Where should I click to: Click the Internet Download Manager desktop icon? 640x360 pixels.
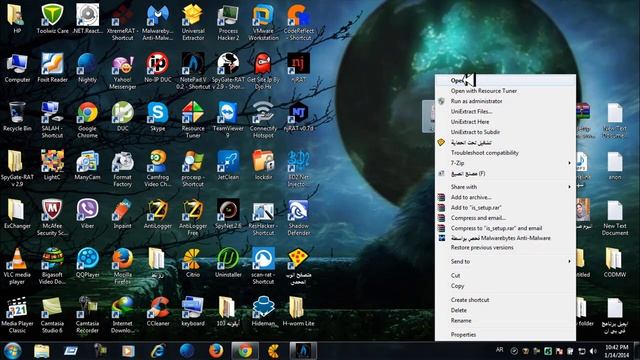(122, 315)
